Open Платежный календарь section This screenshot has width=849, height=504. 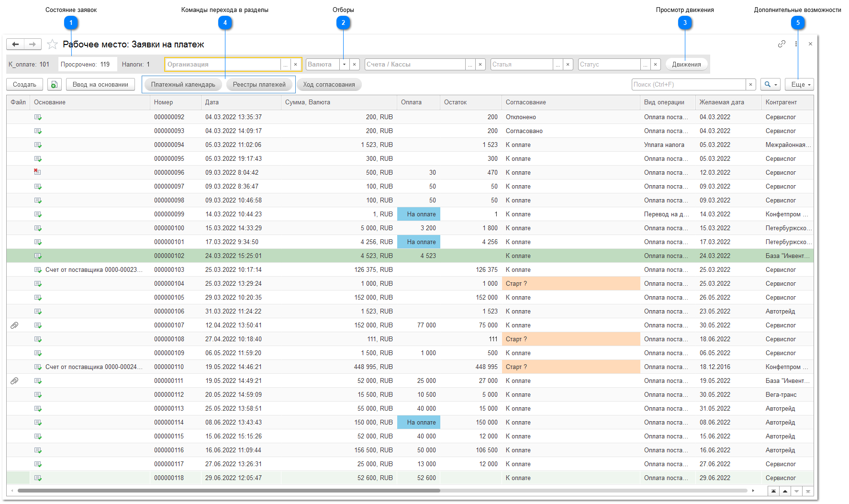183,85
